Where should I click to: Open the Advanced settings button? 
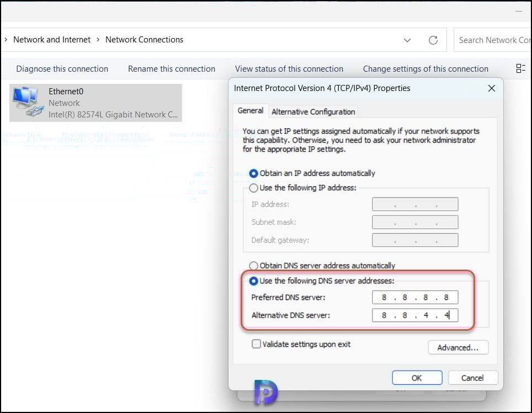click(458, 347)
